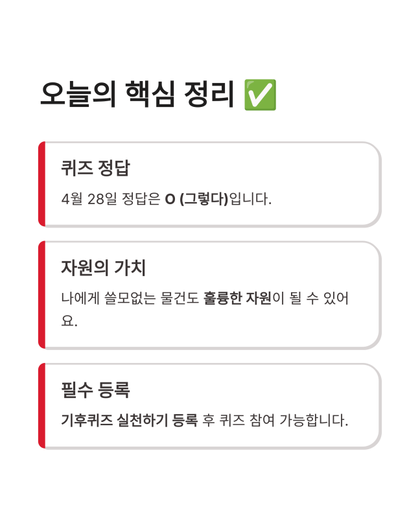Select the bold phrase 기후퀴즈 실천하기 등록
Screen dimensions: 420x525
point(129,420)
